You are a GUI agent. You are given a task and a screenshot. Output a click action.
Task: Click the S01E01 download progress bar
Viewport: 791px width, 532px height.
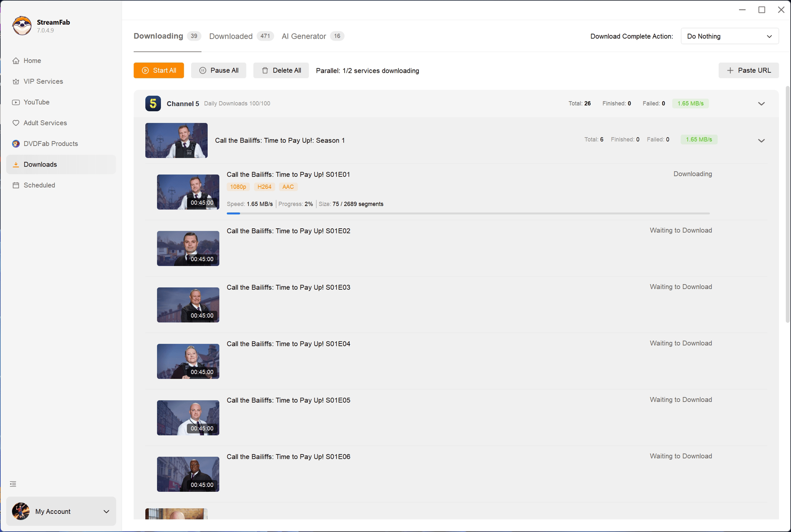pyautogui.click(x=468, y=214)
